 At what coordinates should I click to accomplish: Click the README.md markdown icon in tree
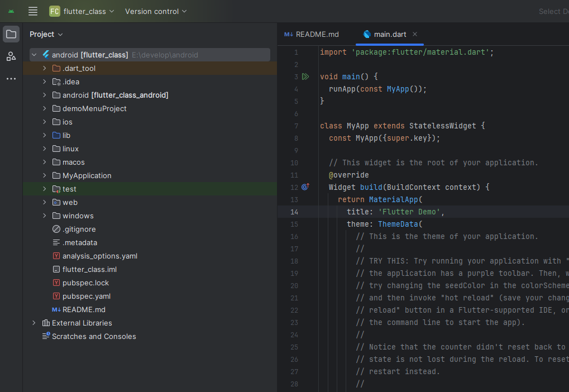pos(56,310)
